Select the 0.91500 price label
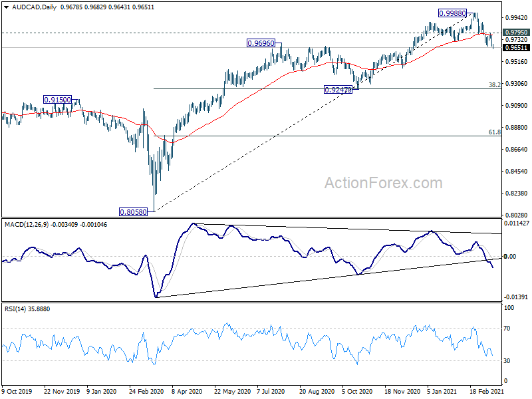Screen dimensions: 532x399 tap(58, 100)
